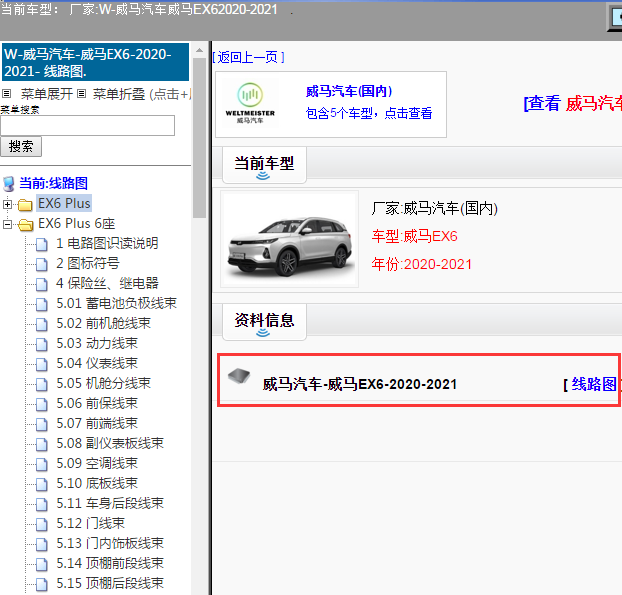Click the 当前车型 section tab

coord(264,165)
